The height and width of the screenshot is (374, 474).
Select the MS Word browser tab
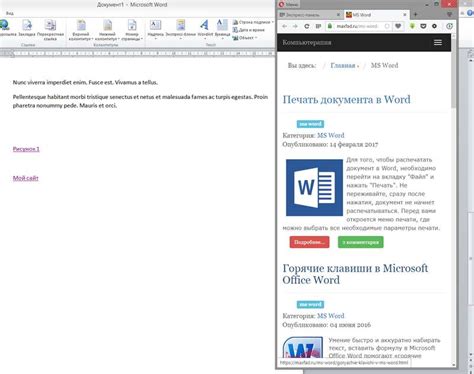click(x=373, y=15)
